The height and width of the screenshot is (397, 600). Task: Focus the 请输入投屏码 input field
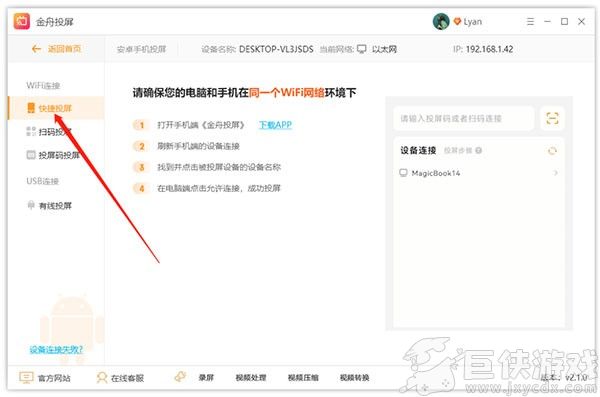pos(463,118)
